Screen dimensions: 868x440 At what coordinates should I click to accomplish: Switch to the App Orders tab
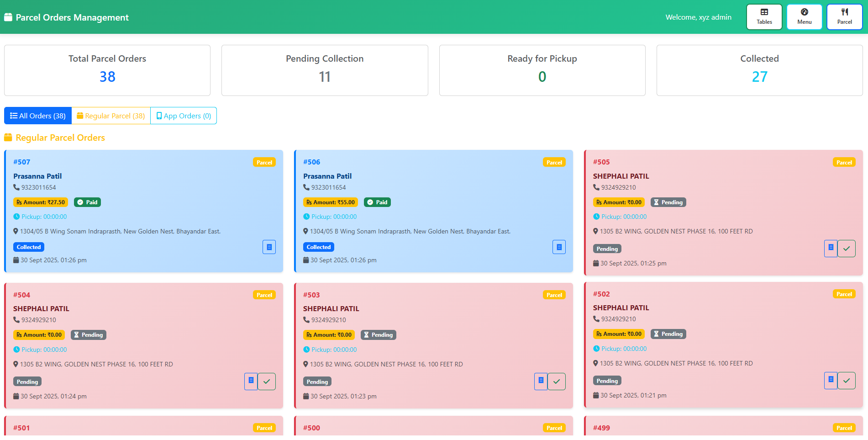click(x=183, y=116)
